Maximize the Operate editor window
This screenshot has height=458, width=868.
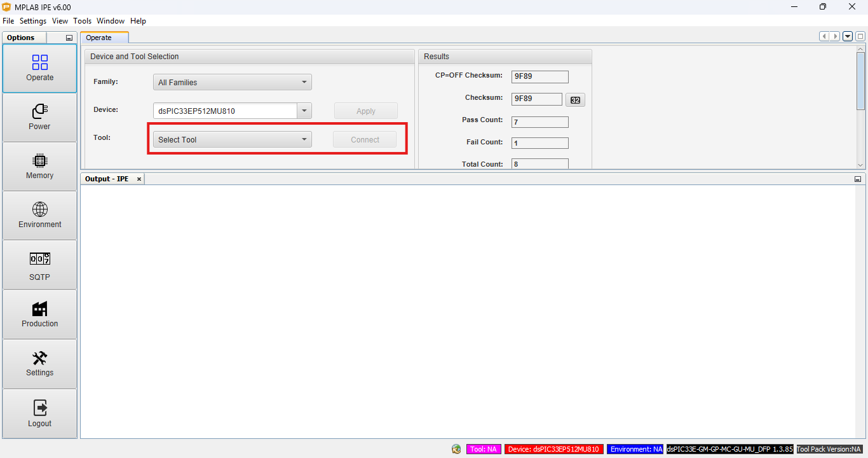860,37
